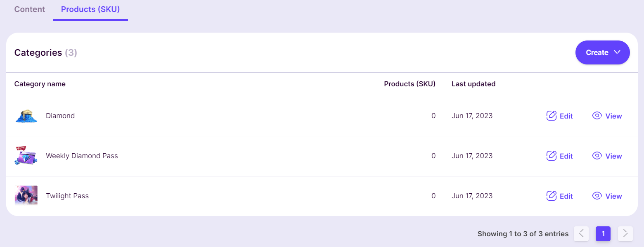Select page 1 in pagination
644x247 pixels.
click(603, 234)
